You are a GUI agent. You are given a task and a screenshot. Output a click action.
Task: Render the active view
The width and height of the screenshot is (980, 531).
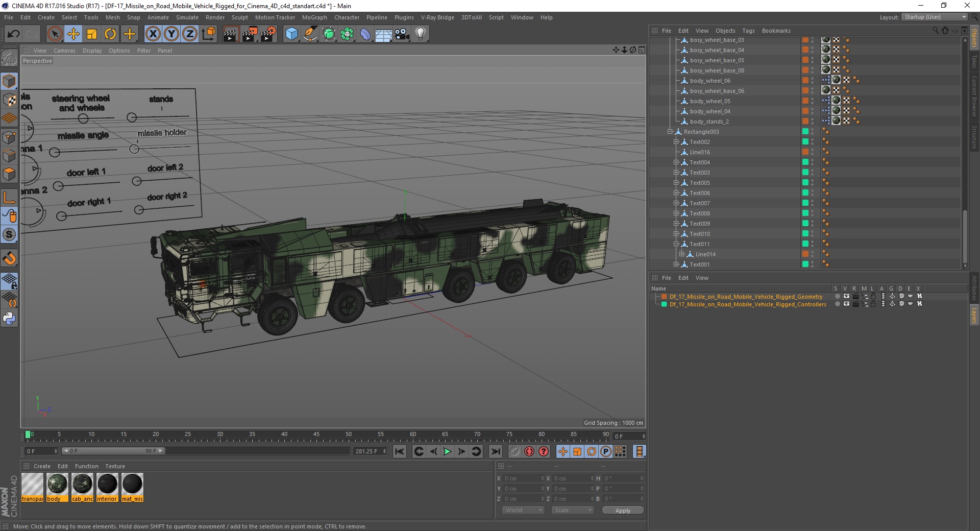point(231,34)
